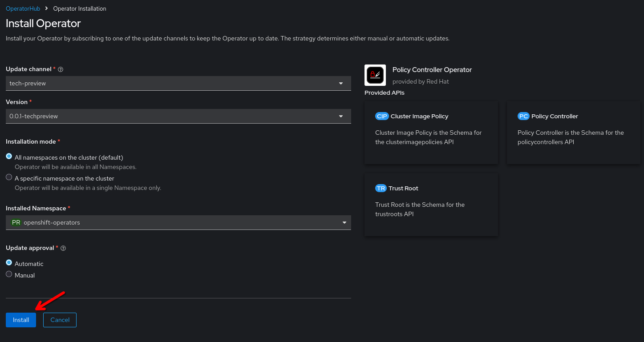Select A specific namespace on the cluster
644x342 pixels.
point(9,177)
